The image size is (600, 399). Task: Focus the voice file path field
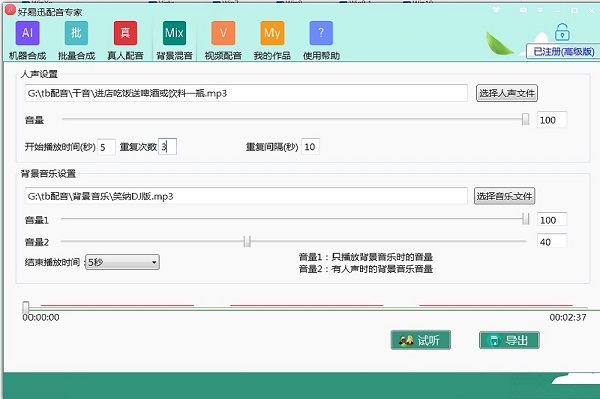click(246, 93)
